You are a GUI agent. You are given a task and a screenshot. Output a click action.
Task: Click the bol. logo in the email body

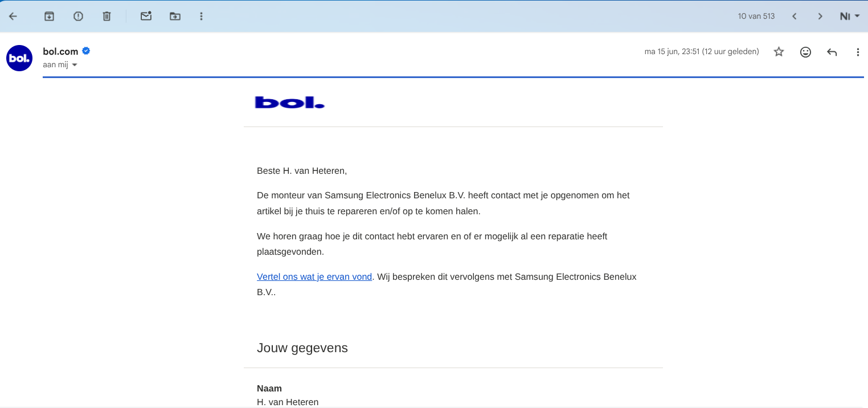[289, 103]
